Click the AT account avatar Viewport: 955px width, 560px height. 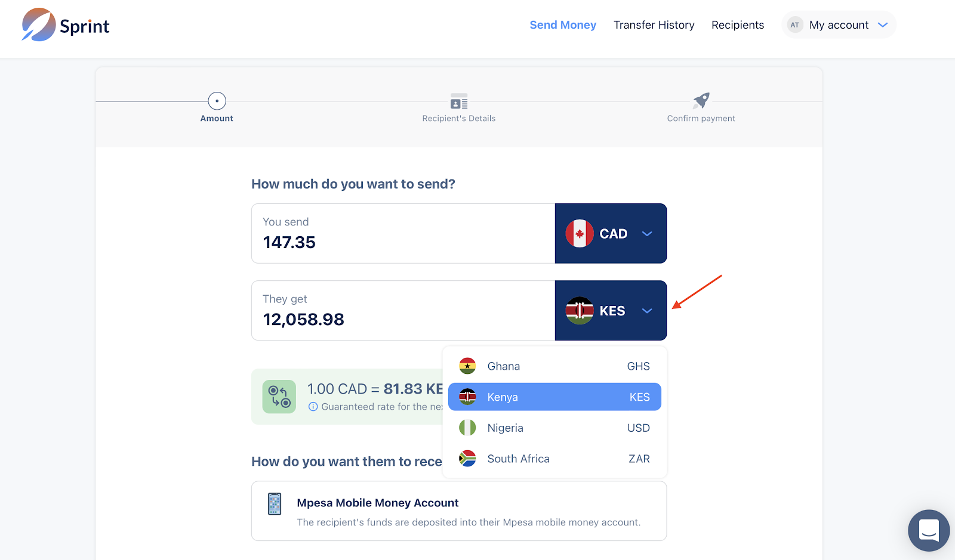click(x=794, y=25)
